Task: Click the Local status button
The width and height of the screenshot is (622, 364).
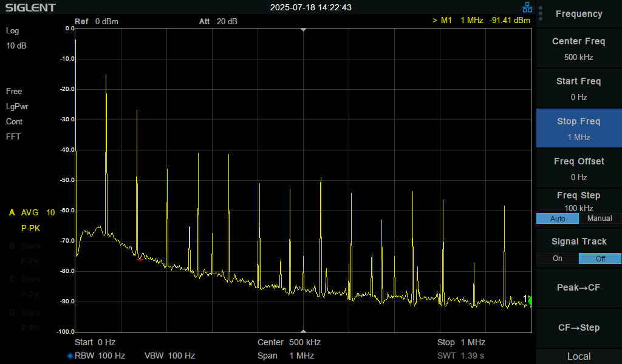Action: tap(579, 357)
